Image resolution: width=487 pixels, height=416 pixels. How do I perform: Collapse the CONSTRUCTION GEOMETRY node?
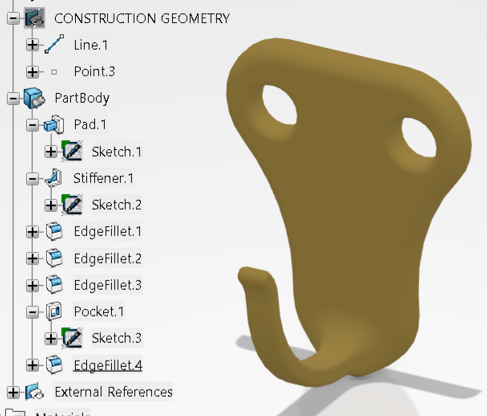(x=13, y=18)
